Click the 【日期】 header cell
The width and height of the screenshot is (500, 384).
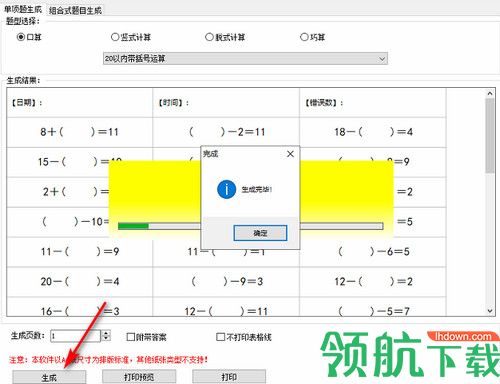[80, 103]
